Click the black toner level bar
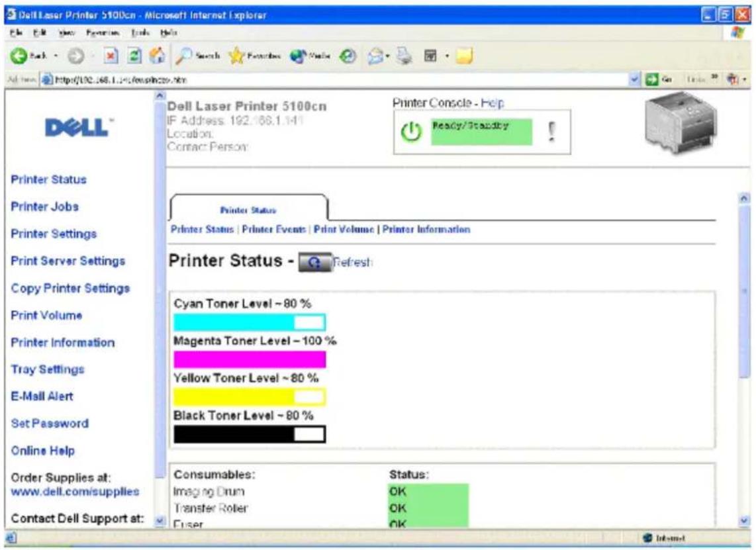This screenshot has height=550, width=756. (x=250, y=434)
